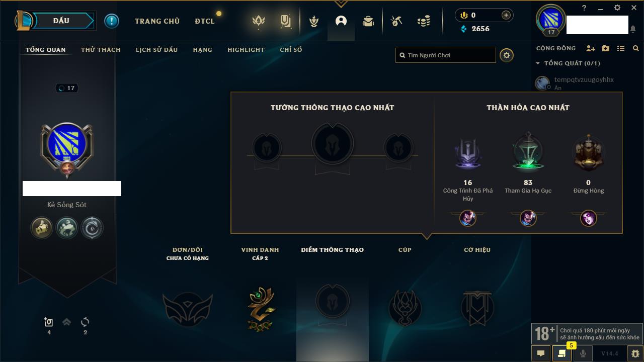Open the crafting hammer icon
The height and width of the screenshot is (362, 644).
pyautogui.click(x=396, y=21)
